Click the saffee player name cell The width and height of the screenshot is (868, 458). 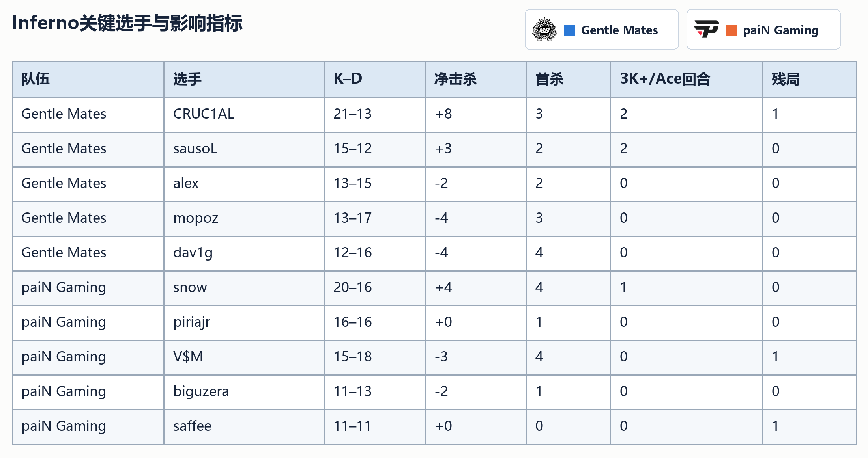coord(244,427)
